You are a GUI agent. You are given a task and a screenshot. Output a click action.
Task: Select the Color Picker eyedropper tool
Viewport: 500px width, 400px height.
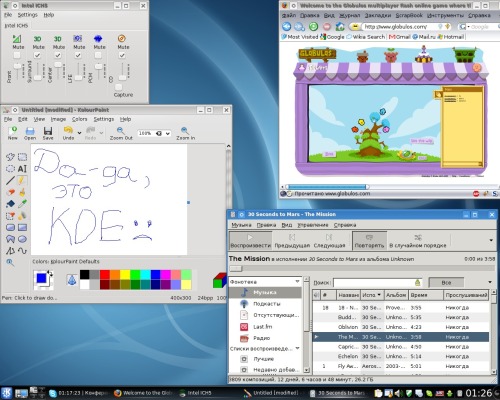point(22,204)
